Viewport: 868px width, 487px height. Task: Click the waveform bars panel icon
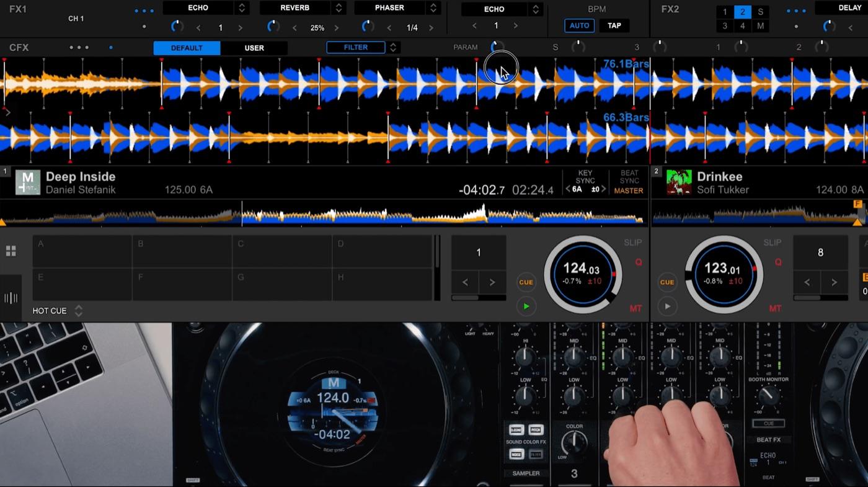(x=11, y=298)
